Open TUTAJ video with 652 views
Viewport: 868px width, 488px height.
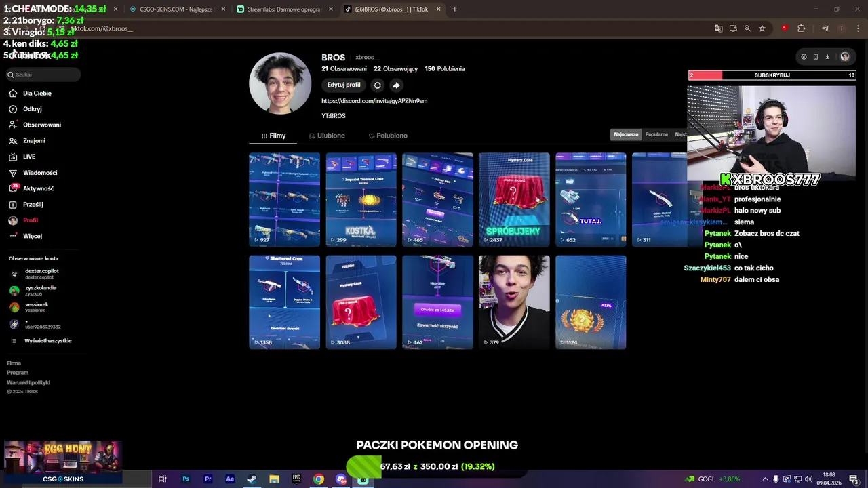(x=591, y=199)
